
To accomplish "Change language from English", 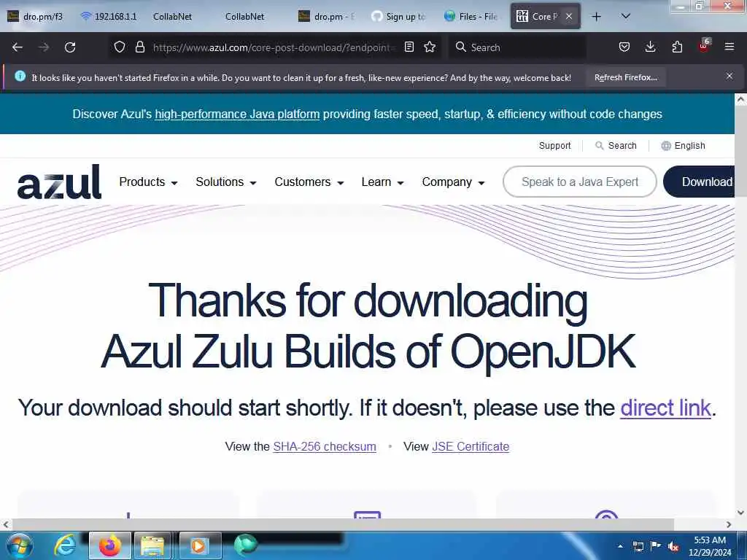I will pyautogui.click(x=683, y=146).
